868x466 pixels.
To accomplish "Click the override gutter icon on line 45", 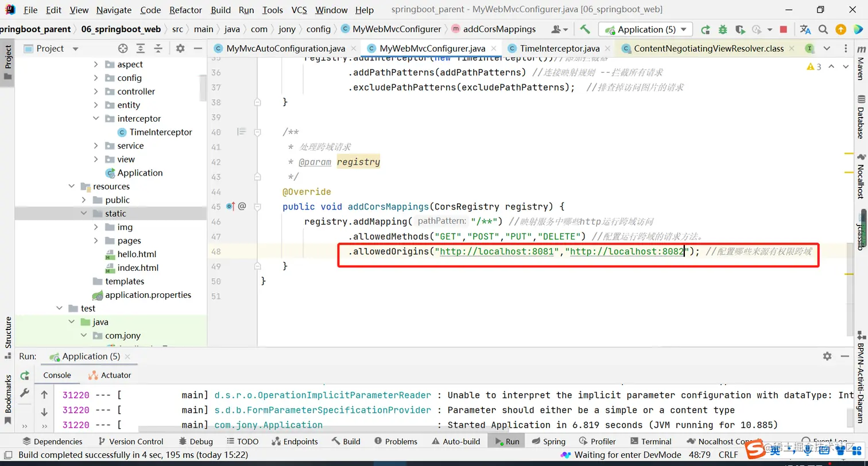I will (231, 206).
